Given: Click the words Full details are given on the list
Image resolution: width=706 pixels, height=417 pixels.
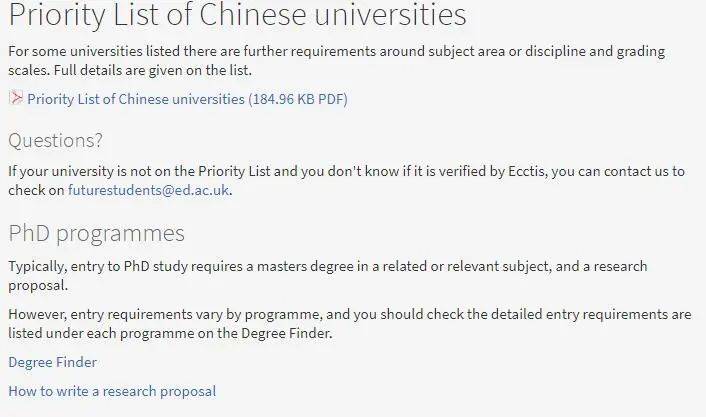Looking at the screenshot, I should (x=153, y=70).
